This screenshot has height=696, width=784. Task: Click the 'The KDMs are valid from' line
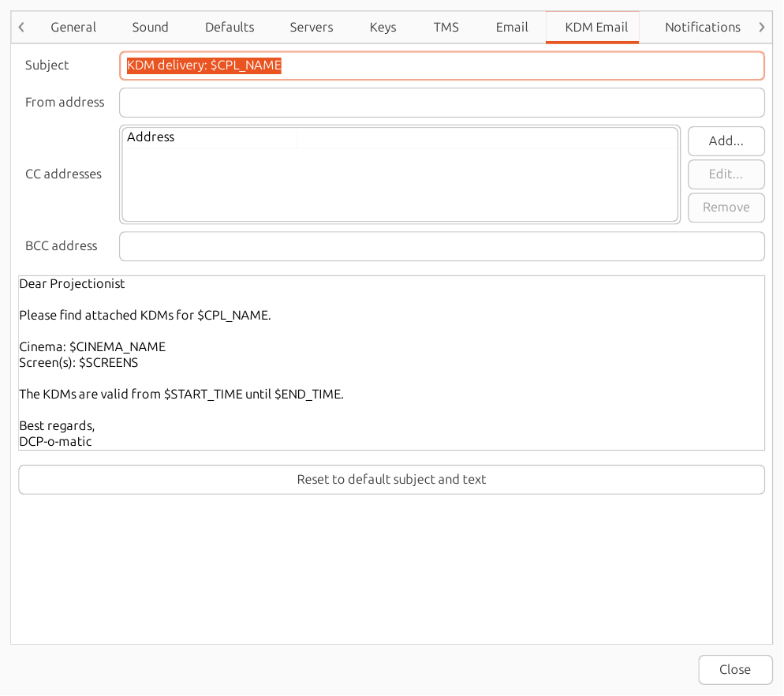(181, 395)
